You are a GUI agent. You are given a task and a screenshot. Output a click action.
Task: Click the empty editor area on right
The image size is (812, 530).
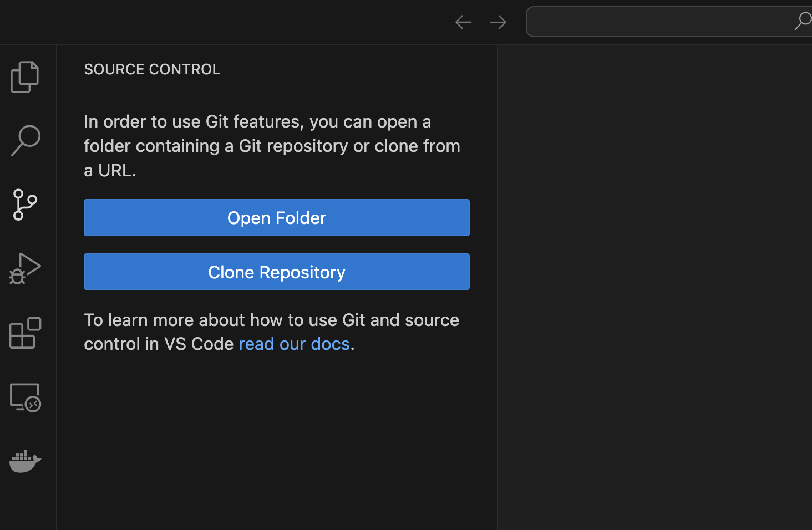click(x=654, y=277)
